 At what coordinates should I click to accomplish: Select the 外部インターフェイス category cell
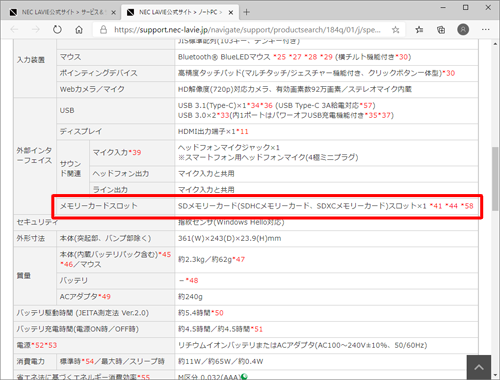click(35, 156)
